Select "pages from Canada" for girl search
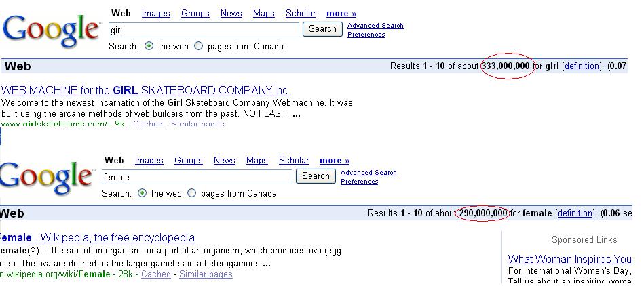This screenshot has height=286, width=644. point(199,47)
